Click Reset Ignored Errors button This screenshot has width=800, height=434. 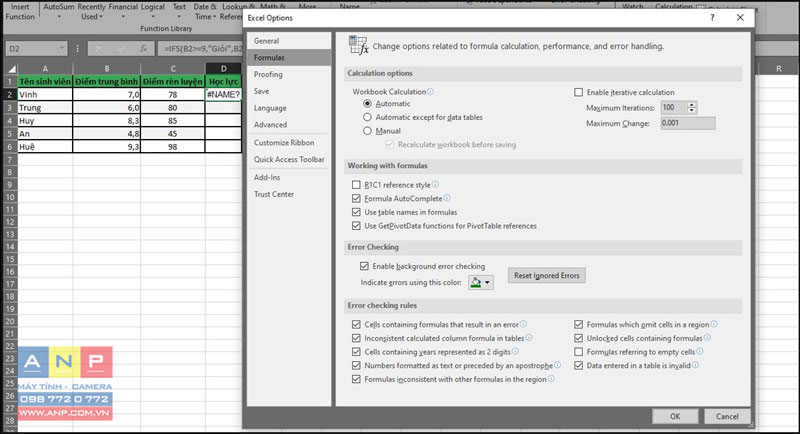546,275
